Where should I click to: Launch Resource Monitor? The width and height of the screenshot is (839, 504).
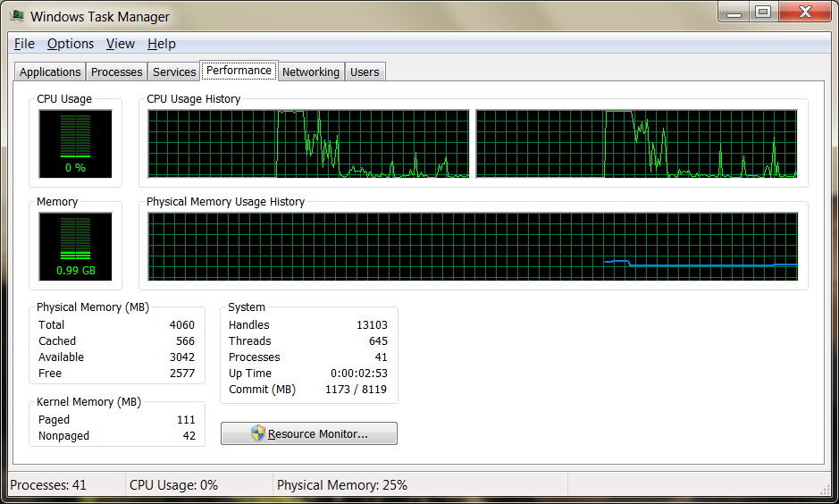(x=309, y=433)
